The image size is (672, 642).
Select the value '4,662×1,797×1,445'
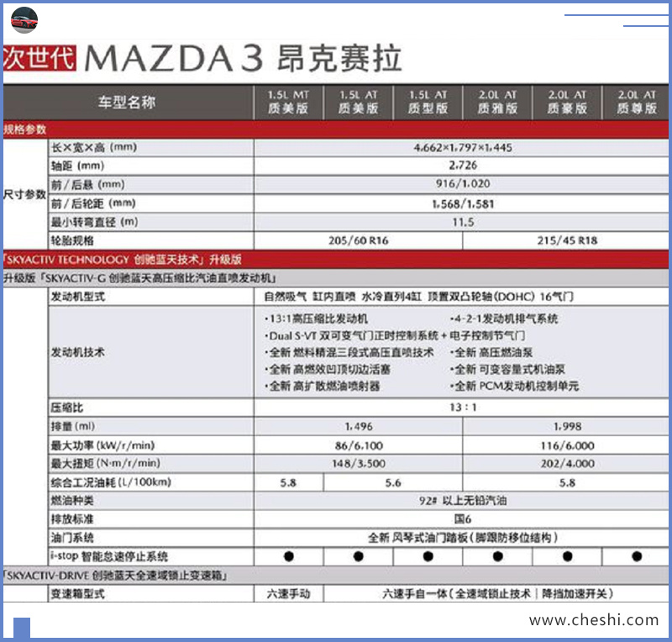click(x=463, y=148)
